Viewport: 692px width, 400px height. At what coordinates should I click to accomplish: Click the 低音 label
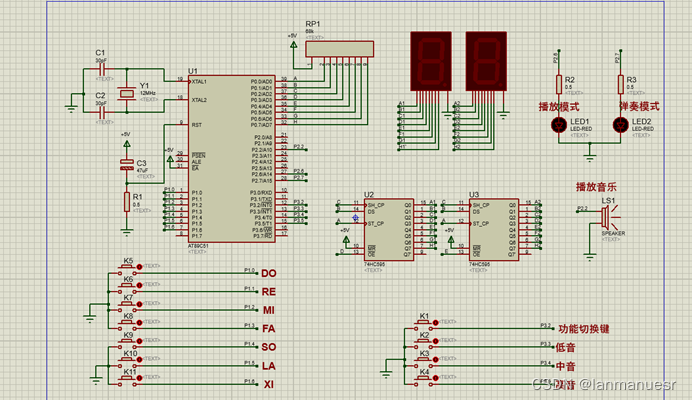(565, 347)
